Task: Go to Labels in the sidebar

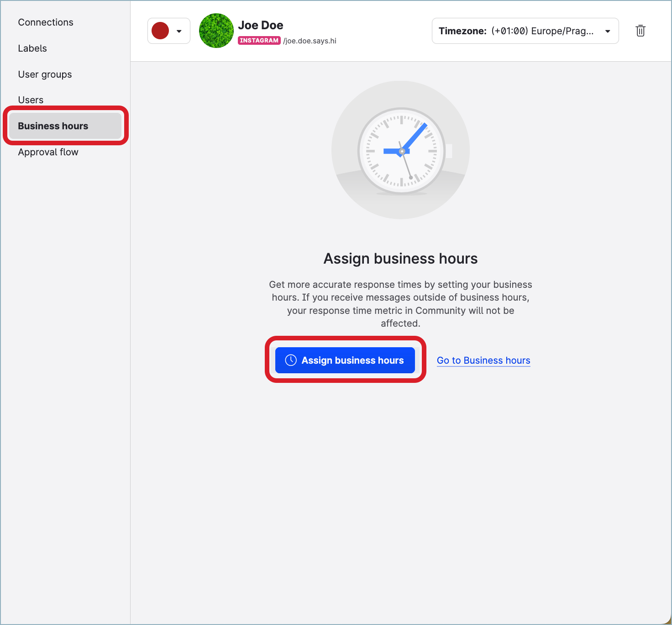Action: coord(32,48)
